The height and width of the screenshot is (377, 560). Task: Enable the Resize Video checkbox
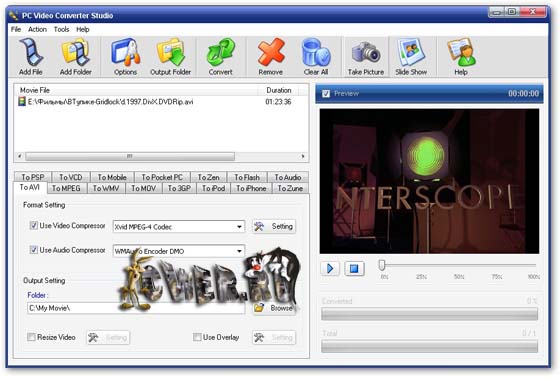(x=31, y=337)
